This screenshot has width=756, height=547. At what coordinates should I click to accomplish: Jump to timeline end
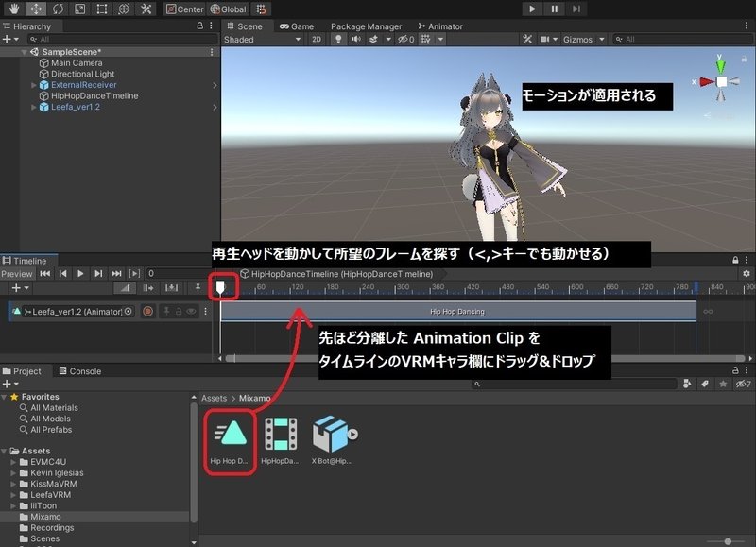[x=116, y=274]
